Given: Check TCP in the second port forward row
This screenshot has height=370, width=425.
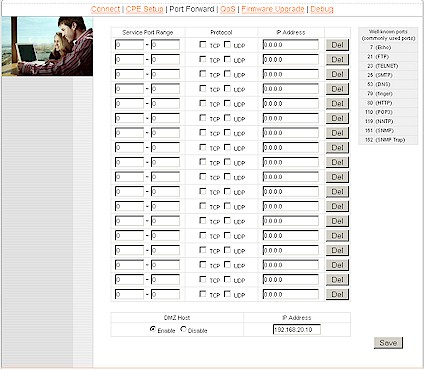Looking at the screenshot, I should coord(203,59).
